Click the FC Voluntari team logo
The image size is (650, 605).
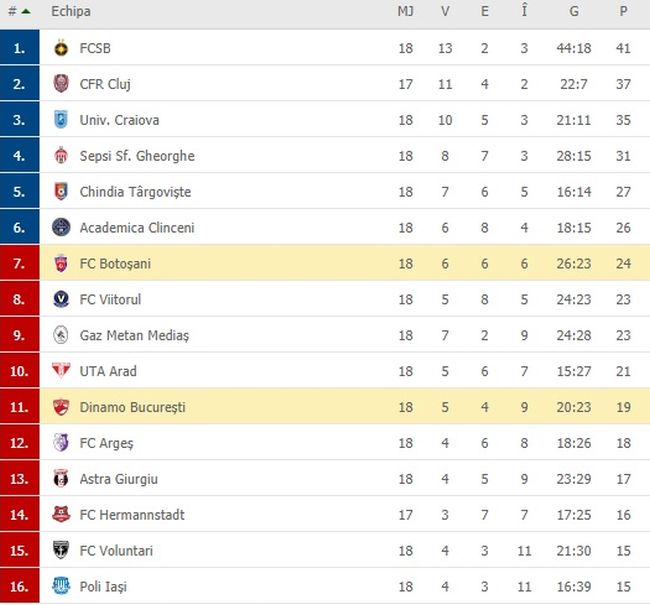coord(61,551)
